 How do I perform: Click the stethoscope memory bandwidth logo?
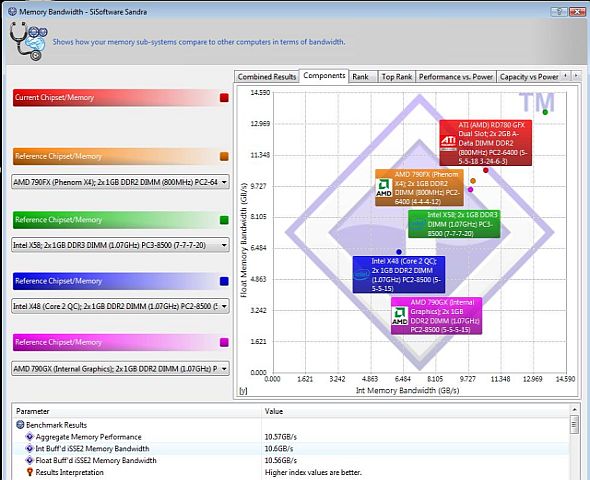pyautogui.click(x=29, y=41)
